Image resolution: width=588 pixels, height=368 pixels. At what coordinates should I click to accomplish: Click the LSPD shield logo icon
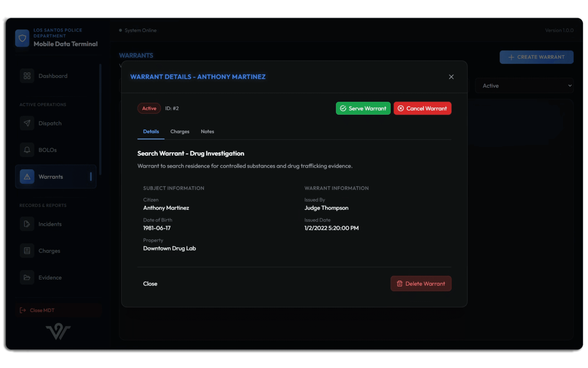[x=22, y=38]
